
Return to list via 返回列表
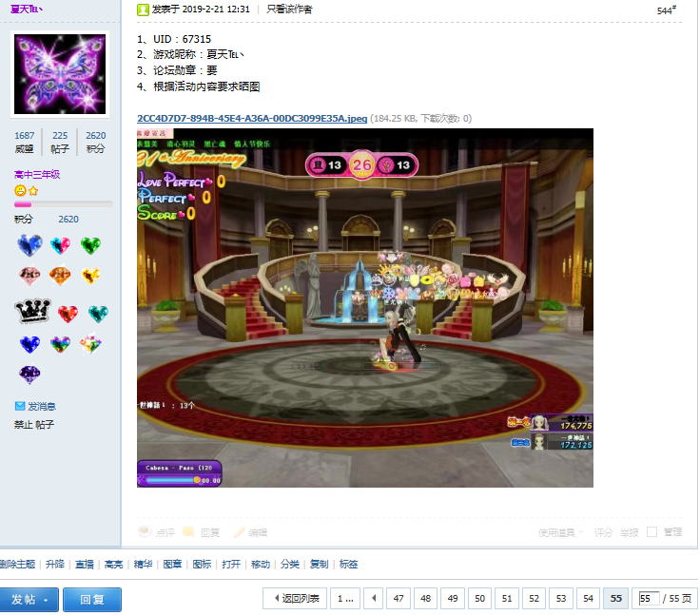click(x=295, y=599)
